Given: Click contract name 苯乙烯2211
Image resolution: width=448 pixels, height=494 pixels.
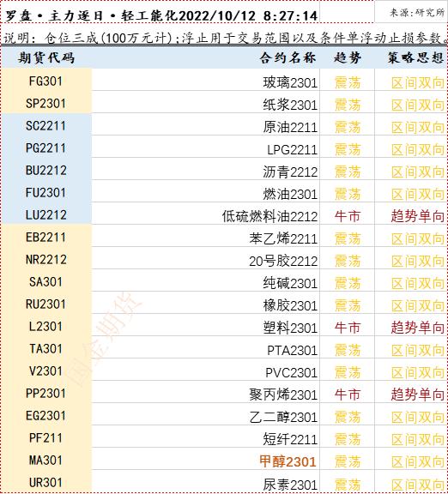Looking at the screenshot, I should [283, 238].
